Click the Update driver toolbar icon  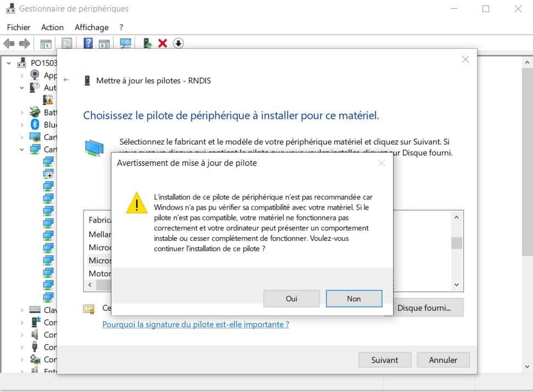coord(147,43)
